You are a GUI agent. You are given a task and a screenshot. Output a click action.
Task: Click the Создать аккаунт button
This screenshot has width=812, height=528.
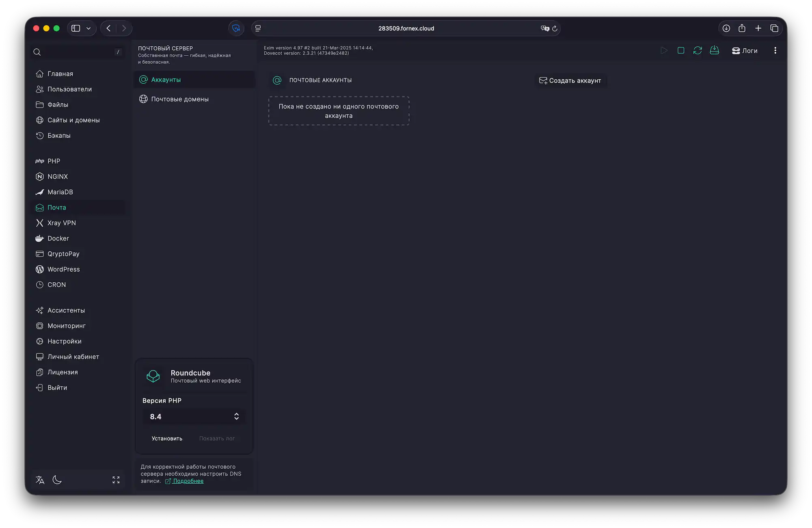pyautogui.click(x=571, y=80)
